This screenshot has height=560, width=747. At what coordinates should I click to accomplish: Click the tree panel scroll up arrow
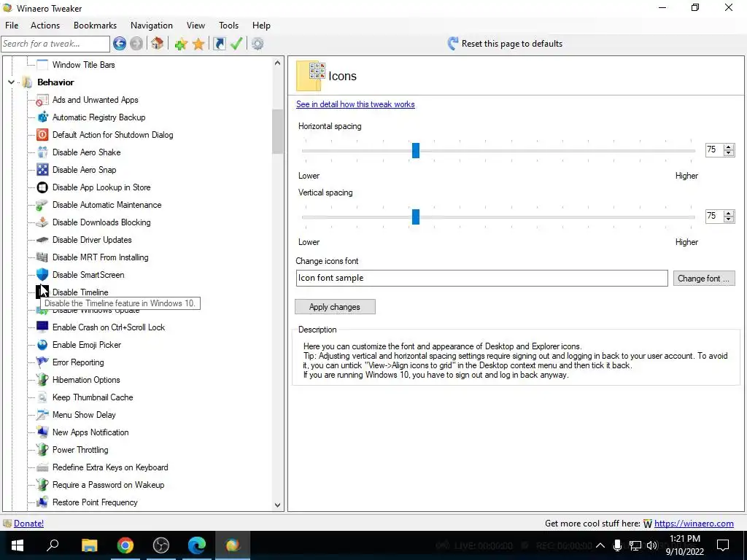(x=278, y=63)
